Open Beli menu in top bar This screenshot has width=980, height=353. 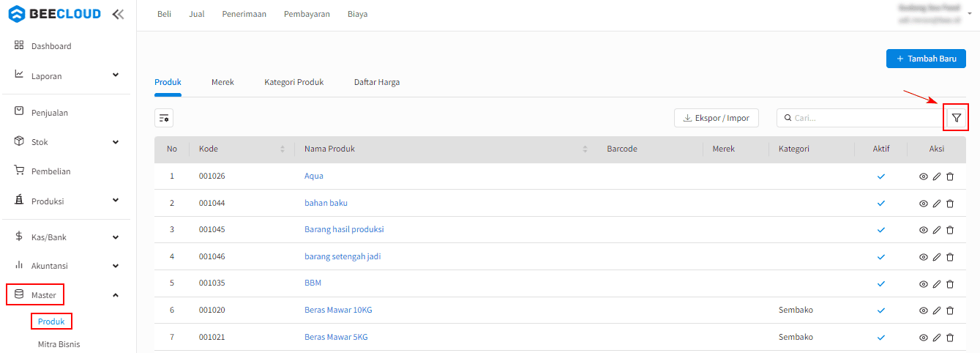point(164,14)
